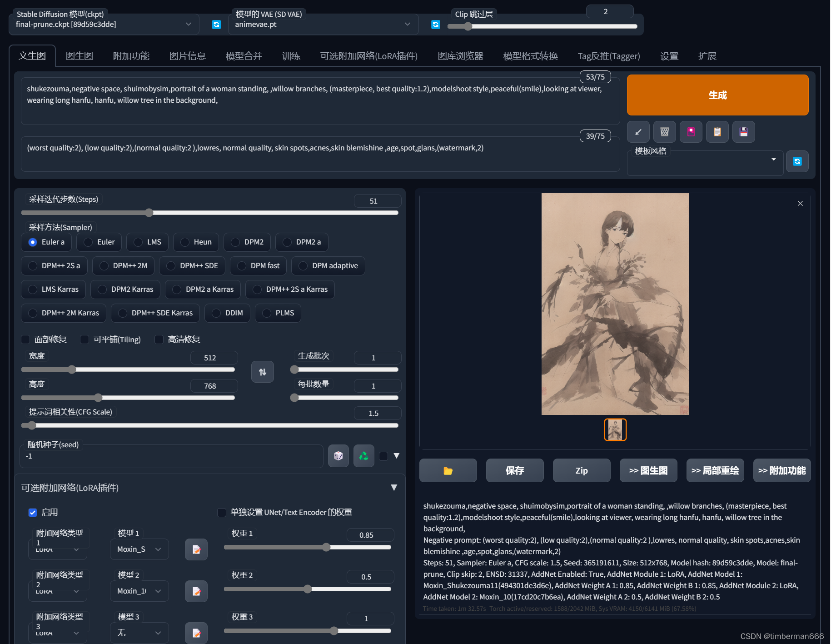Viewport: 831px width, 644px height.
Task: Click the edit icon beside model 3
Action: 196,633
